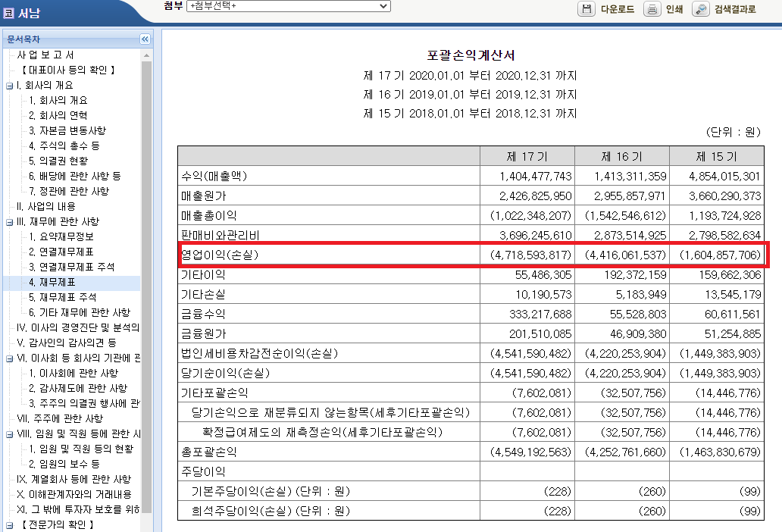Click the 검색결과로 label
Image resolution: width=782 pixels, height=532 pixels.
click(735, 9)
